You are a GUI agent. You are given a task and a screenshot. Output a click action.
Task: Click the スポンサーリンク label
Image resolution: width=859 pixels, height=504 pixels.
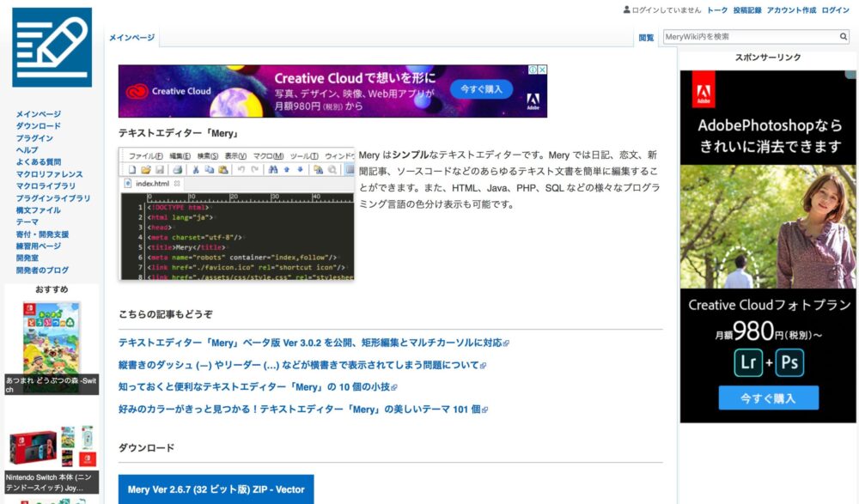pyautogui.click(x=767, y=58)
